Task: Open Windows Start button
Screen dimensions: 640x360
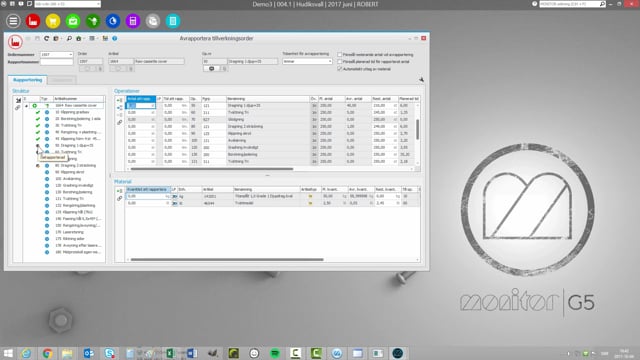Action: (8, 353)
